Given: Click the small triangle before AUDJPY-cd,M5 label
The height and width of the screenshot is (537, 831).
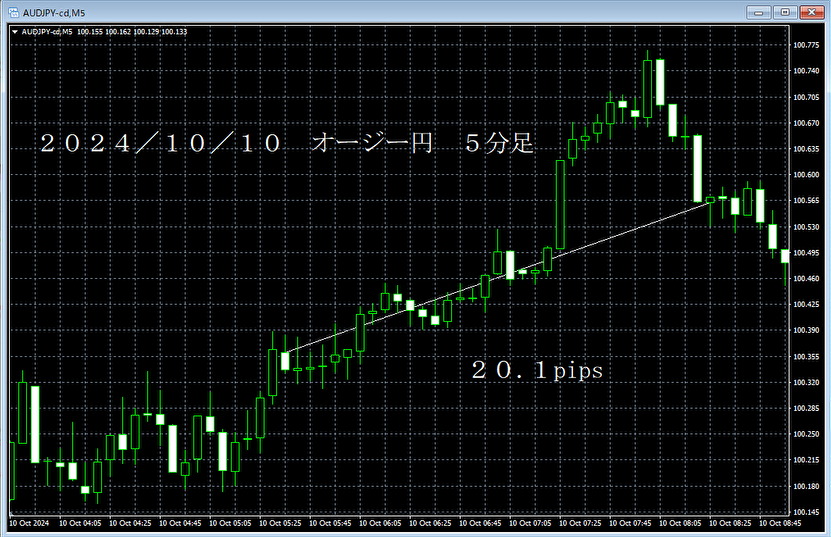Looking at the screenshot, I should 13,32.
